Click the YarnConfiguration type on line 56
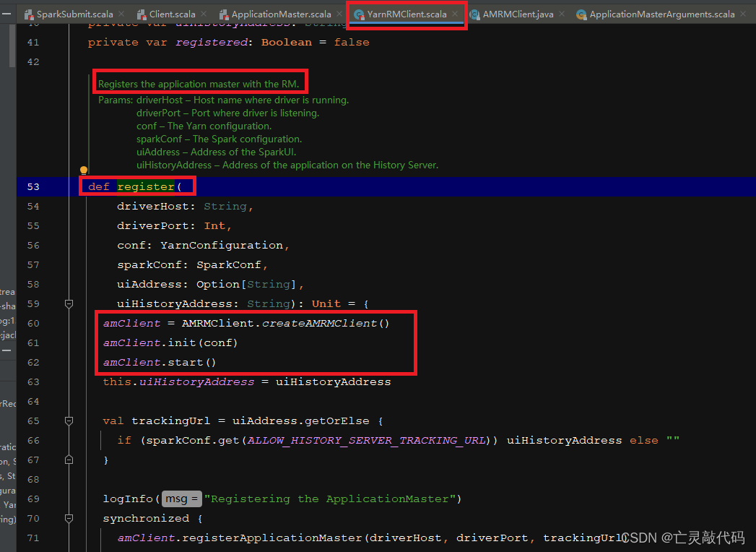756x552 pixels. pos(221,245)
